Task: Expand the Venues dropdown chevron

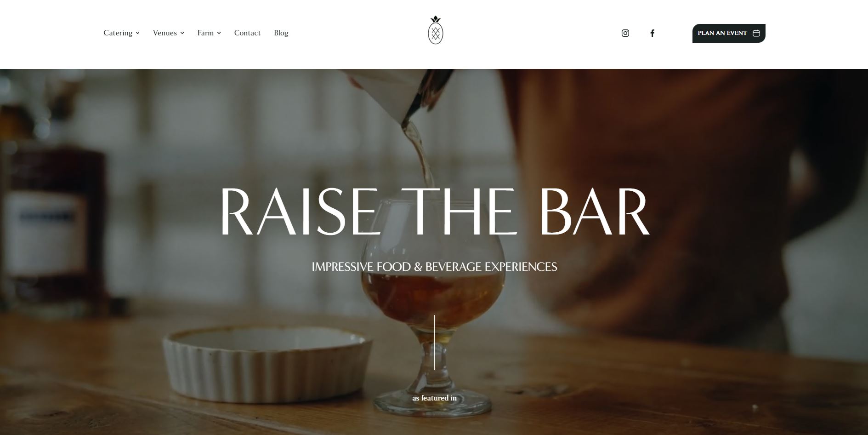Action: [182, 33]
